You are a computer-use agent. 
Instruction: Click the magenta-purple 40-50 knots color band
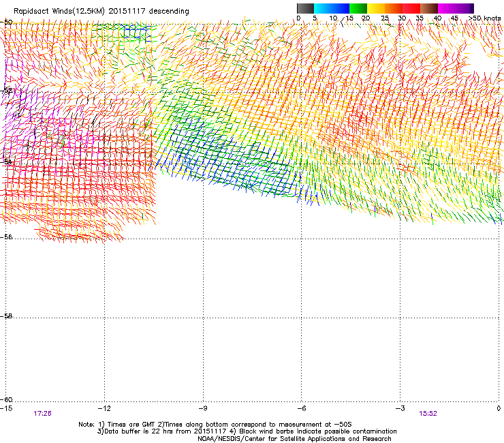pos(456,8)
